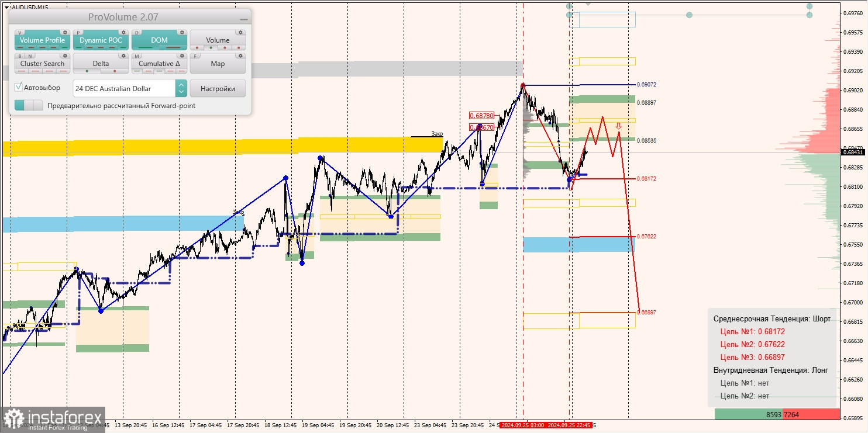Click the 0.68535 level label

[x=646, y=141]
